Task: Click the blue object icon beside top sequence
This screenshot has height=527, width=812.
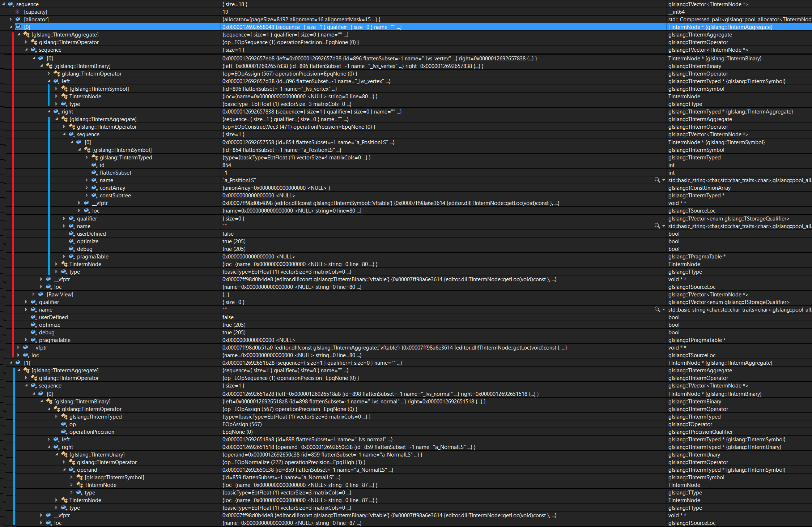Action: click(11, 4)
